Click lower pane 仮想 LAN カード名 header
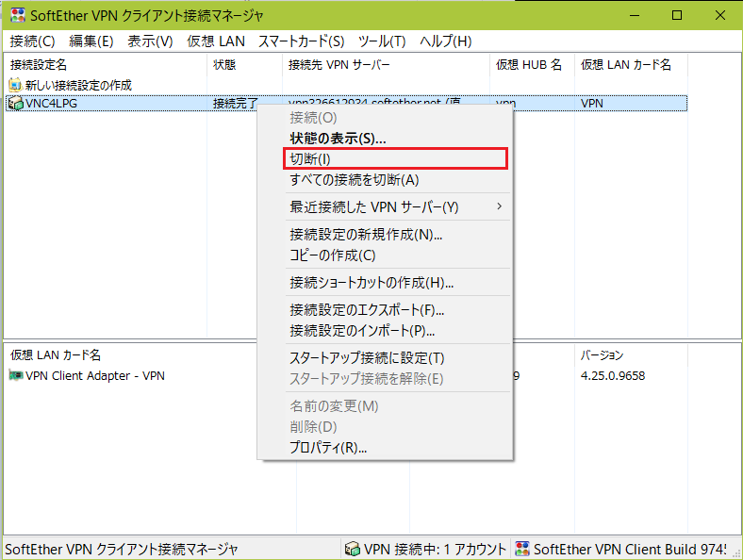 coord(56,355)
